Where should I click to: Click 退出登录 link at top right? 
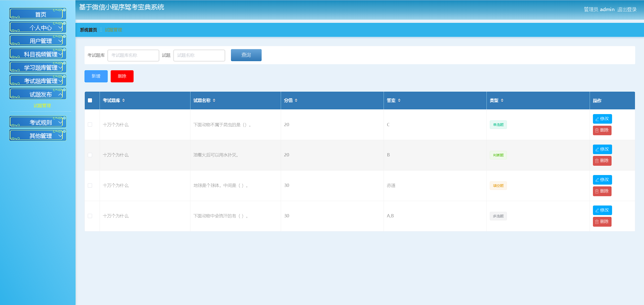[627, 10]
